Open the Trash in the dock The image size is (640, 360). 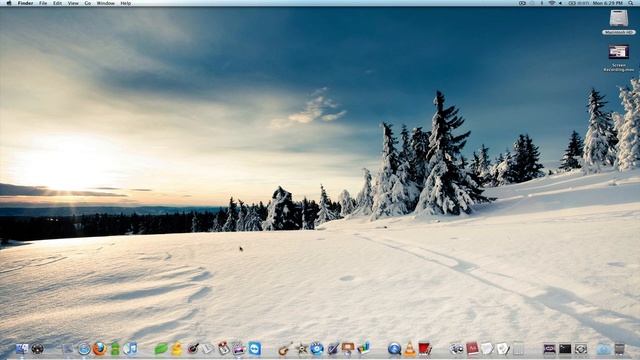(x=620, y=349)
